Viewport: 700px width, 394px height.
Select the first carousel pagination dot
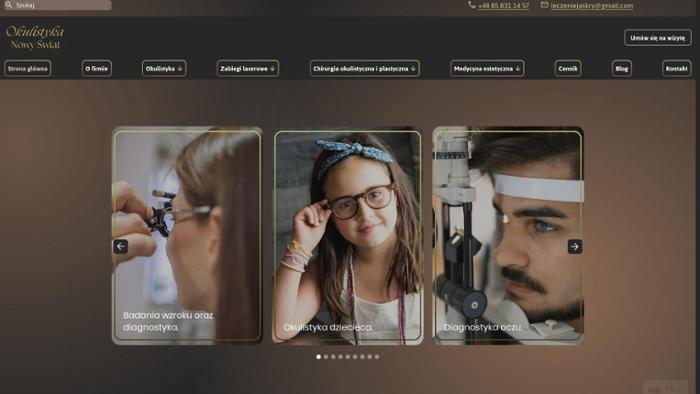click(x=318, y=357)
